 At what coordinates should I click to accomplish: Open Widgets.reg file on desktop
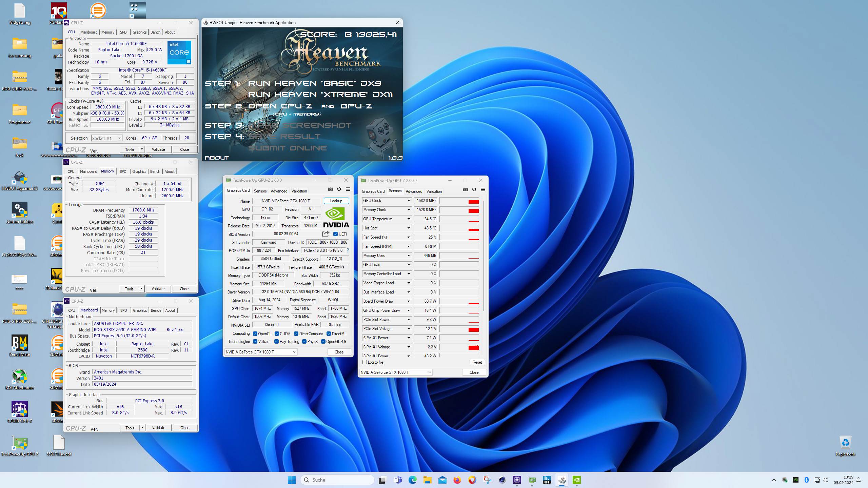[20, 14]
